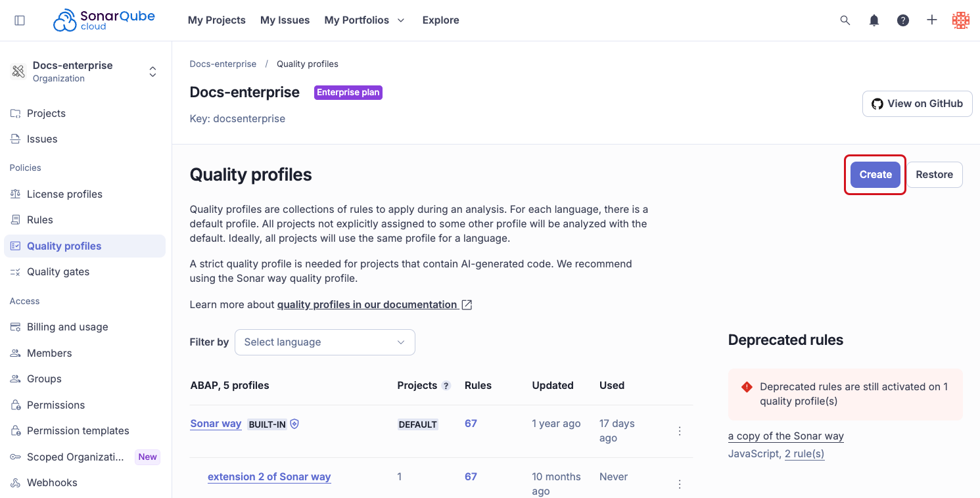Go to My Projects
The image size is (980, 498).
[x=217, y=20]
